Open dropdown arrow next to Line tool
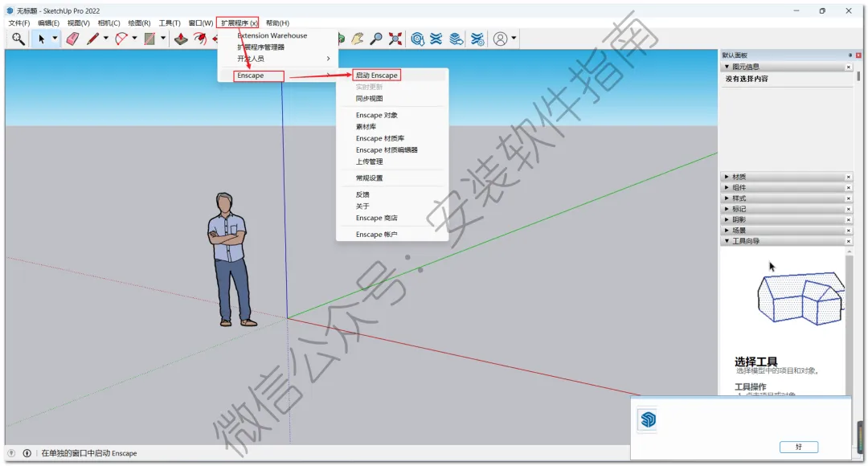 pyautogui.click(x=106, y=39)
